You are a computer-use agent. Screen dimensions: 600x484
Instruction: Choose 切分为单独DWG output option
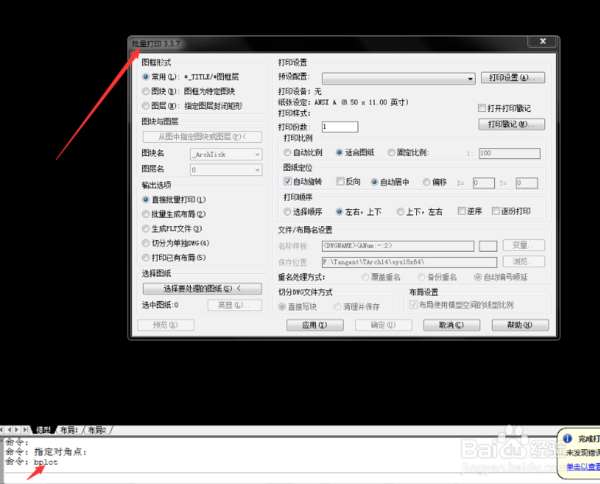click(146, 243)
